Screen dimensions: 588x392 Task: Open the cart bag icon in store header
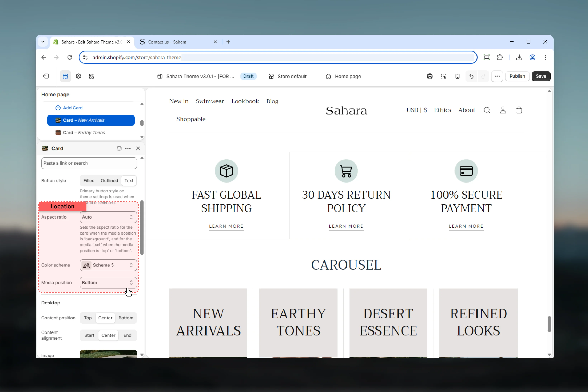[x=519, y=110]
